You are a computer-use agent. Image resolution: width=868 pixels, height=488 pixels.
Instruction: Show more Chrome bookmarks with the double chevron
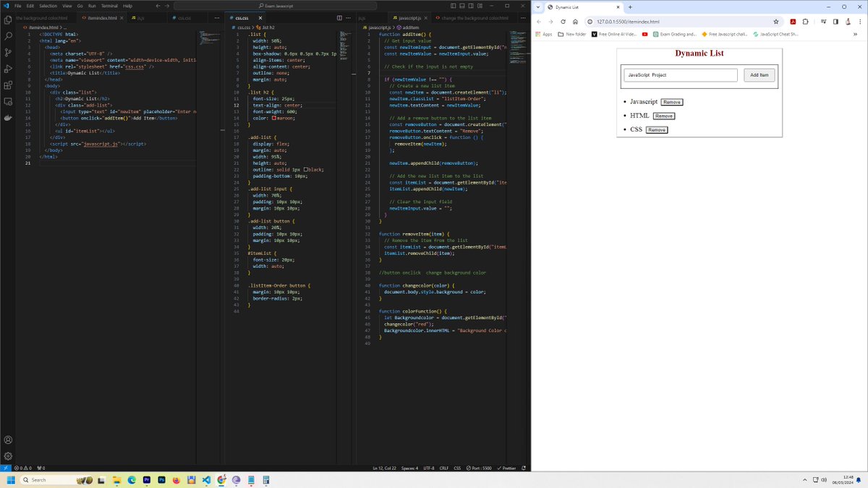pyautogui.click(x=855, y=34)
